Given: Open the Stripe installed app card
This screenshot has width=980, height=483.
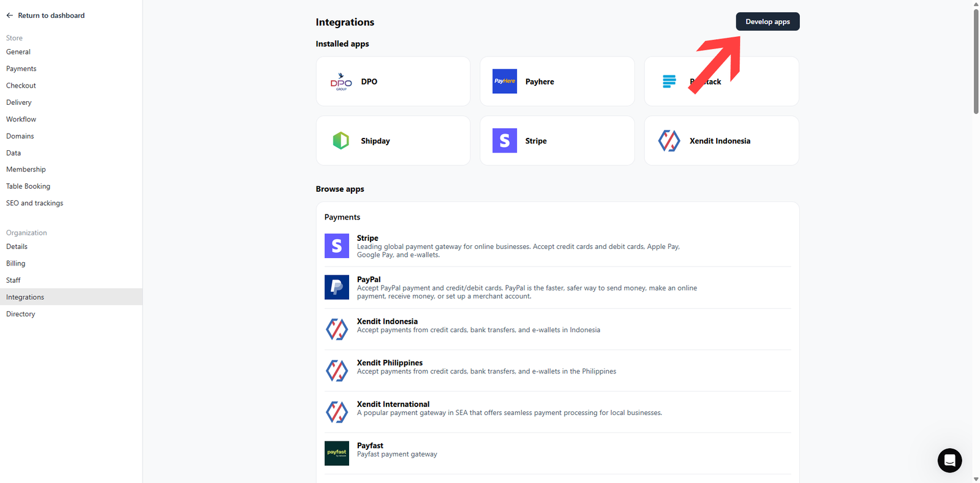Looking at the screenshot, I should coord(557,140).
